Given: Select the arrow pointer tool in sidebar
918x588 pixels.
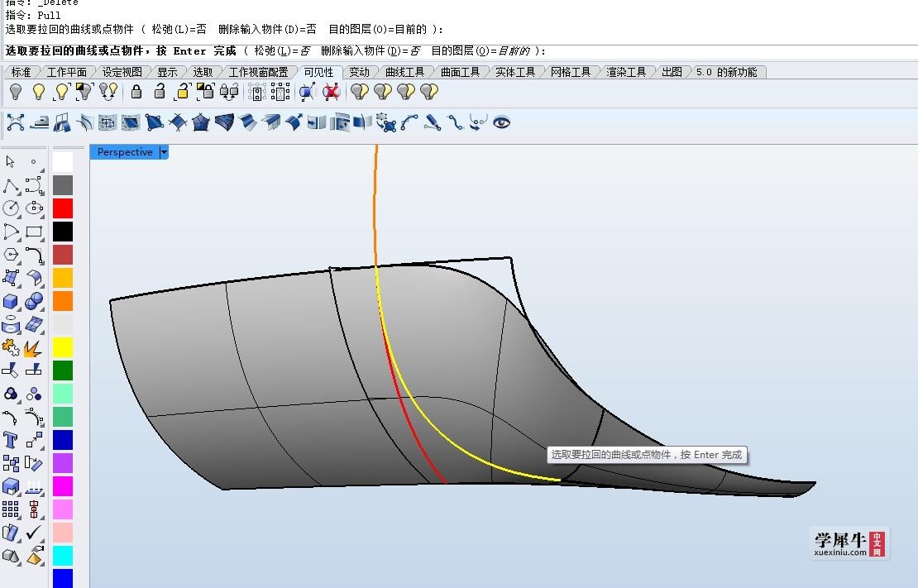Looking at the screenshot, I should [x=11, y=161].
